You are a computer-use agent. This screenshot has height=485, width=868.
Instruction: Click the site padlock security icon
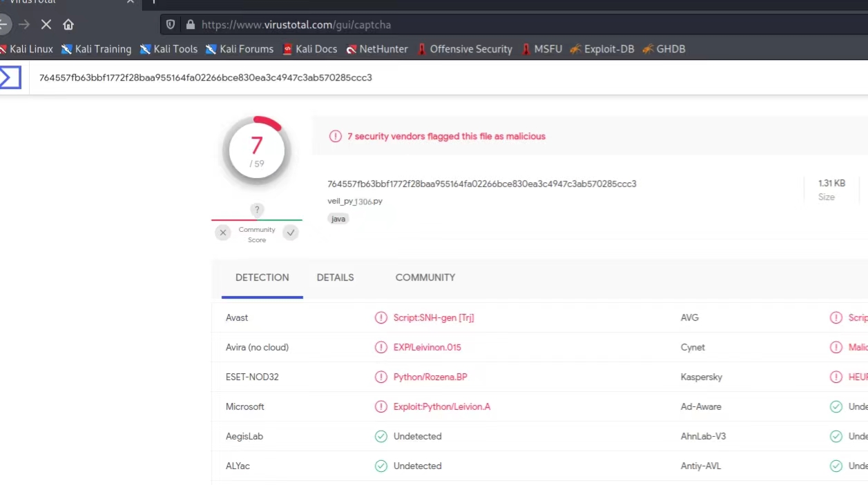coord(191,25)
